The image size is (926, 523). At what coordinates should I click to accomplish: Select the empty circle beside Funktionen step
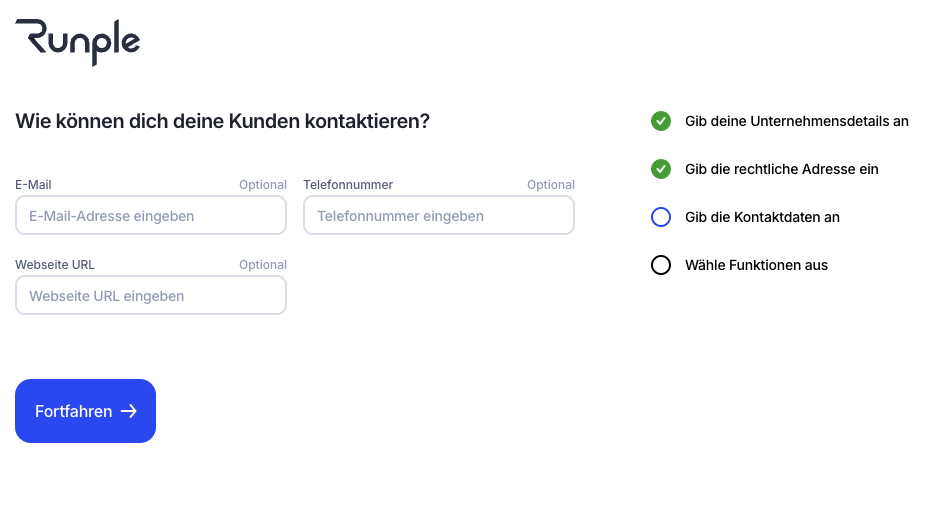click(x=661, y=265)
